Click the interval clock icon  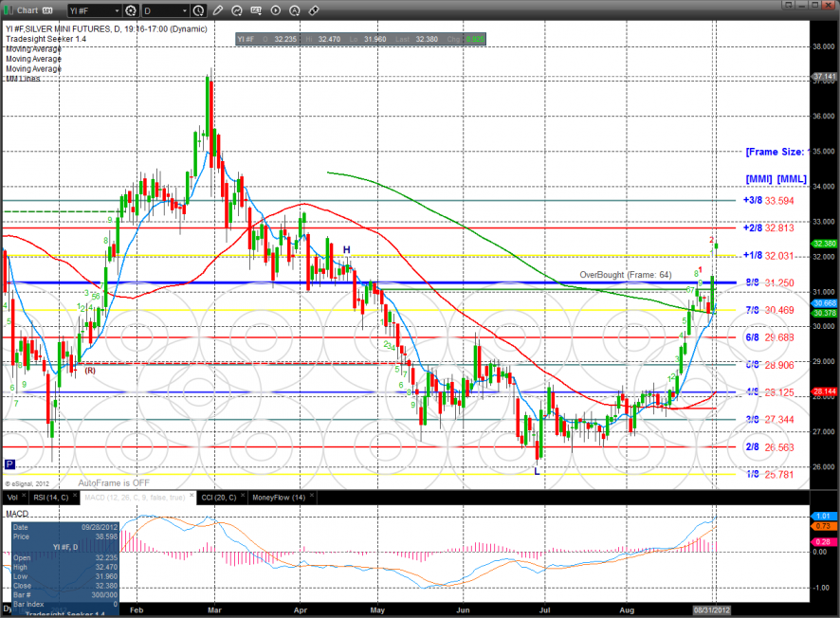[198, 11]
